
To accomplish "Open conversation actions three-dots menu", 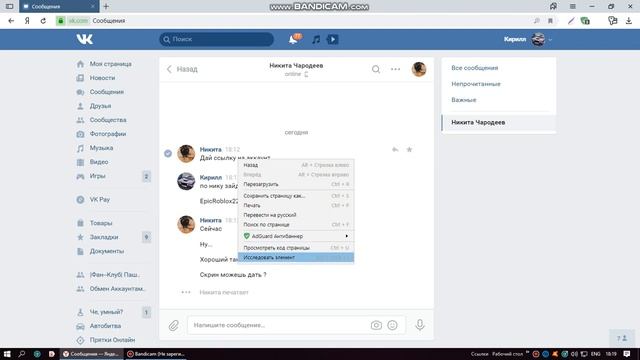I will click(395, 69).
